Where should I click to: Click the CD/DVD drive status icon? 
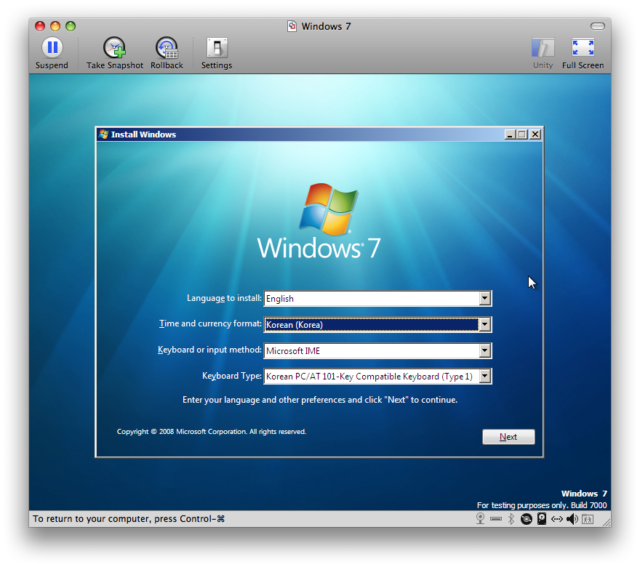point(526,519)
